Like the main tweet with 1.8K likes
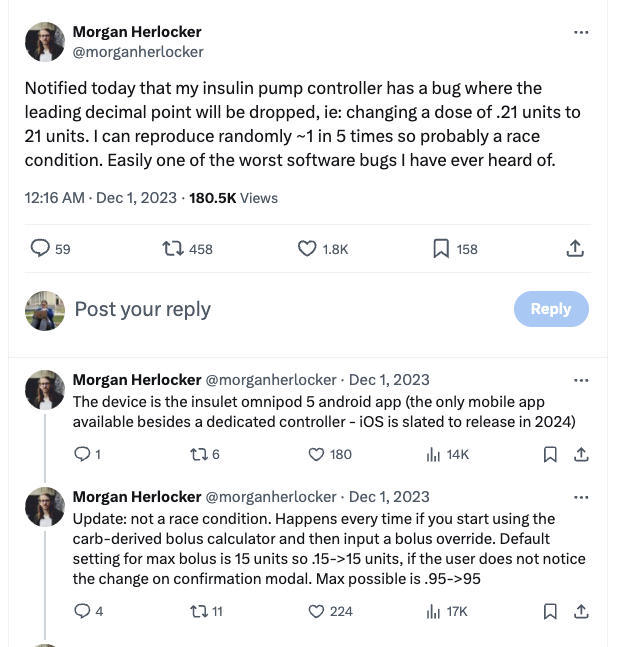 point(308,249)
